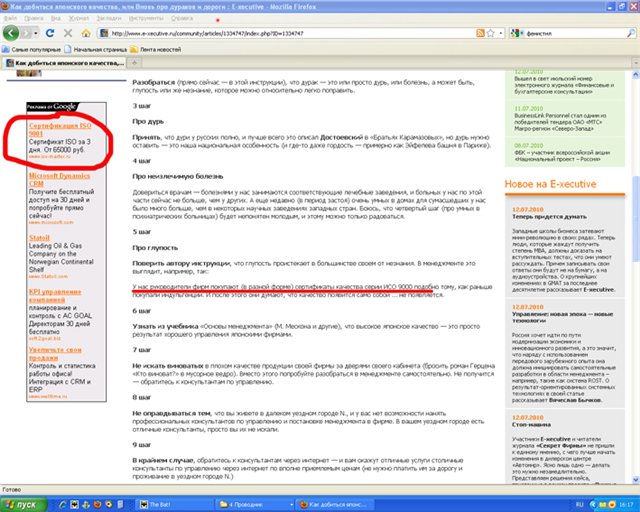Open the Правка menu

pyautogui.click(x=33, y=18)
